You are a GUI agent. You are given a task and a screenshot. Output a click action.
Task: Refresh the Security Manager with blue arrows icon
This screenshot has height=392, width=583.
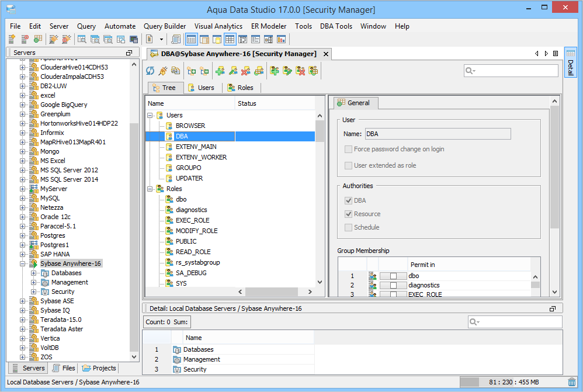click(150, 71)
